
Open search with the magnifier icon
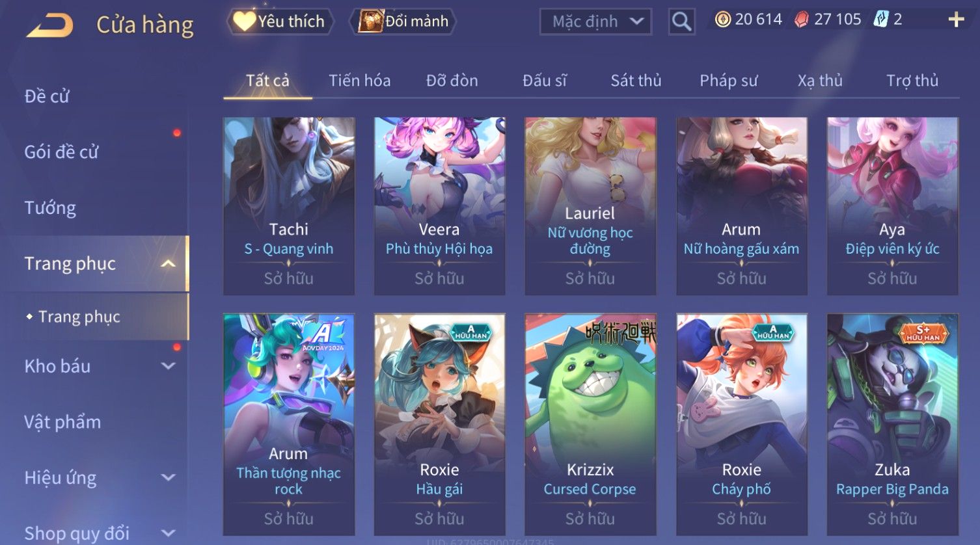pyautogui.click(x=681, y=22)
